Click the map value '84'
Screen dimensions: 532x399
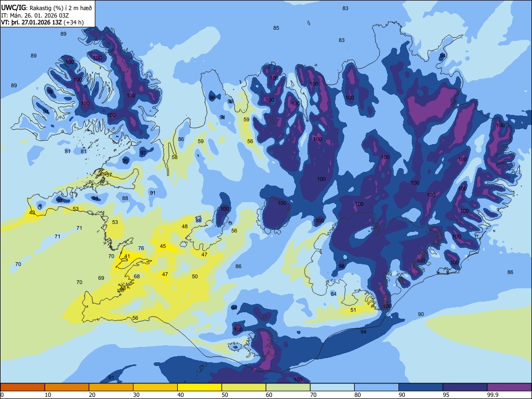[334, 294]
